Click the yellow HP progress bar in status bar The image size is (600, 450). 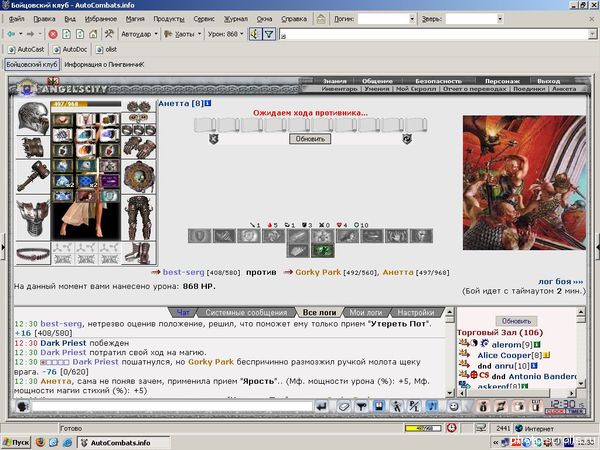(x=423, y=429)
